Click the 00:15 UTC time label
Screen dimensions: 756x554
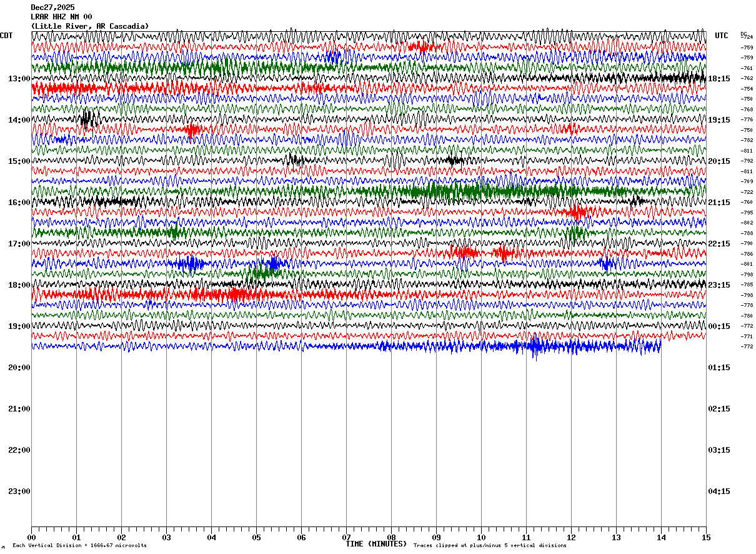(x=719, y=326)
